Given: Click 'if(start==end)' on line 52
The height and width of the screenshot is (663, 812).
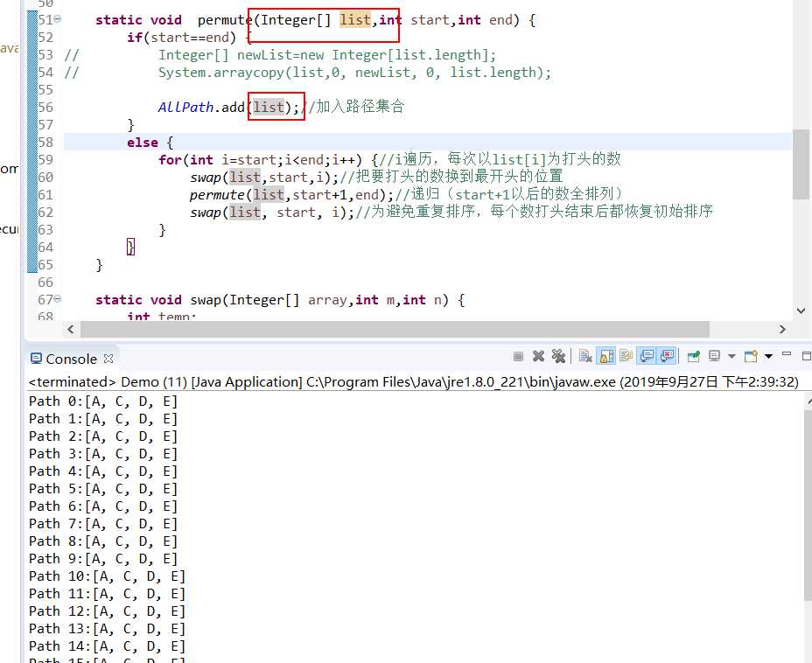Looking at the screenshot, I should pyautogui.click(x=181, y=38).
